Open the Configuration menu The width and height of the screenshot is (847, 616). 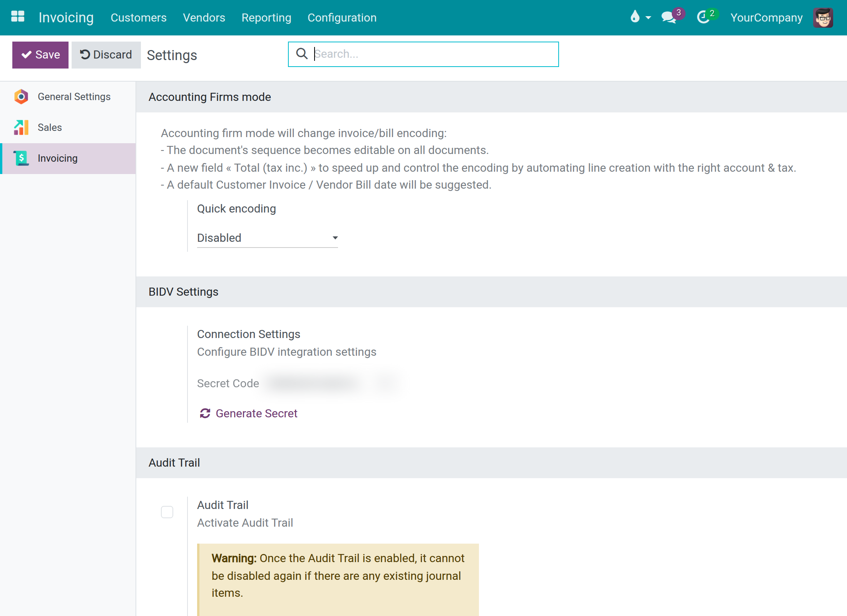click(x=342, y=18)
